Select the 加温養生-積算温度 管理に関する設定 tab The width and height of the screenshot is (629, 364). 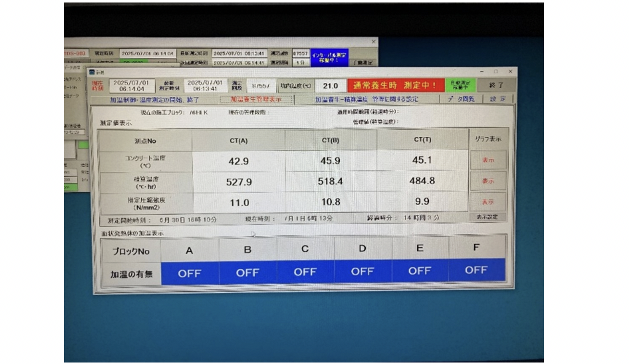pos(366,99)
